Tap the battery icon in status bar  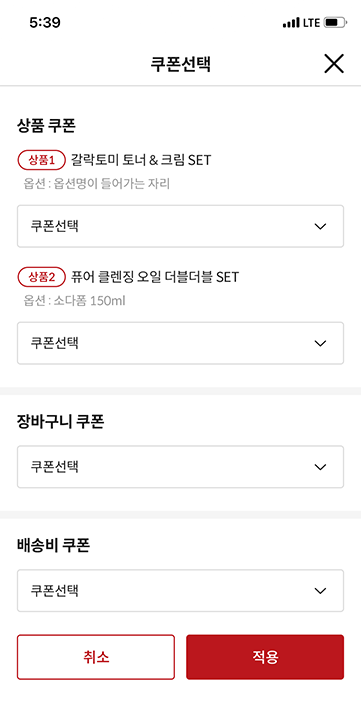click(x=335, y=22)
